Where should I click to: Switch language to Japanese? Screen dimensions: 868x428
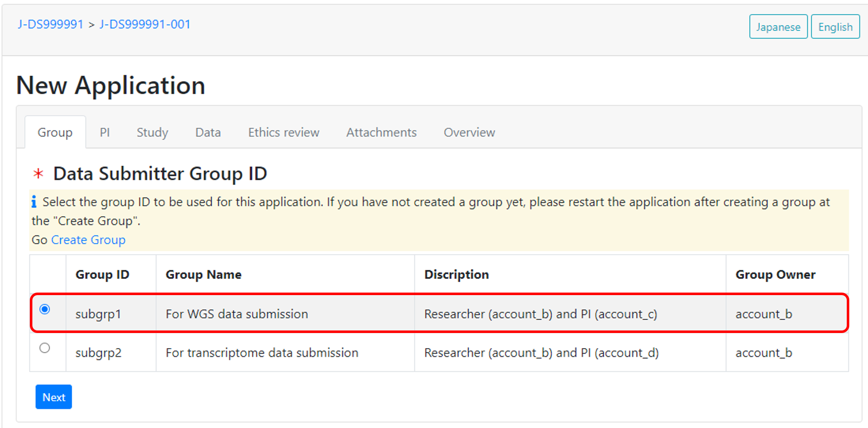(x=778, y=27)
